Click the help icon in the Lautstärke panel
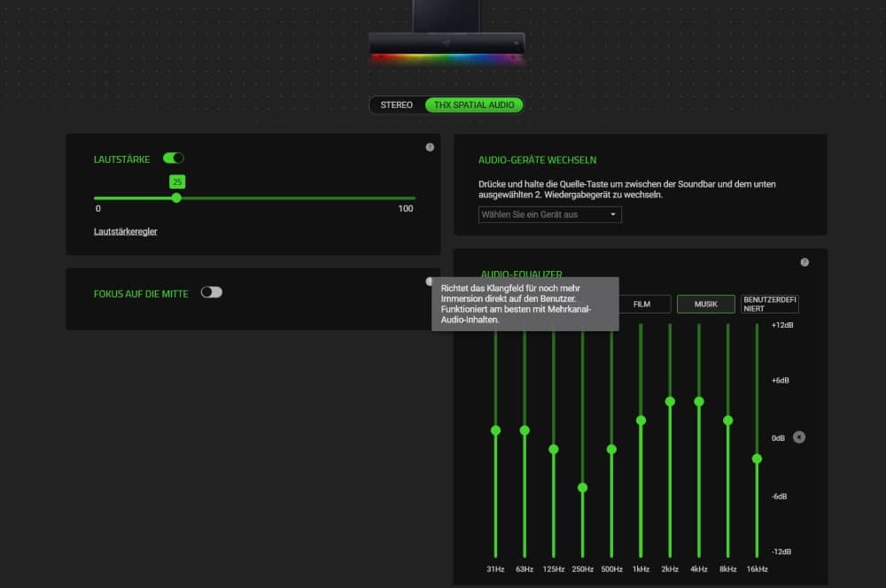This screenshot has height=588, width=886. click(x=430, y=147)
